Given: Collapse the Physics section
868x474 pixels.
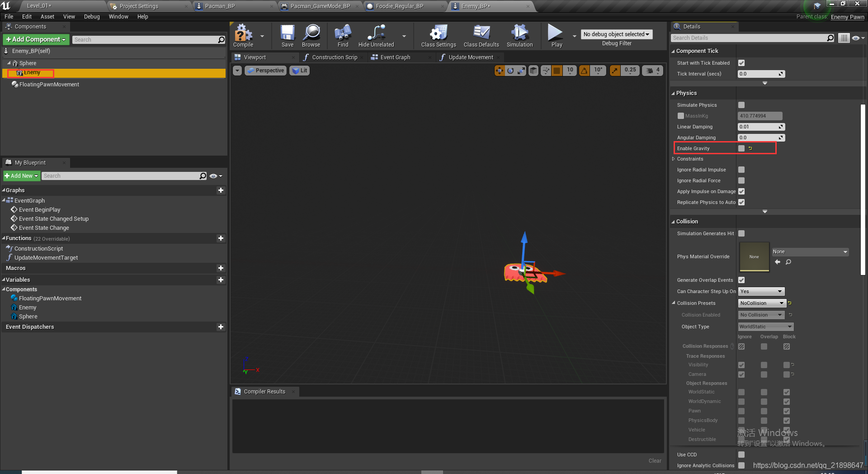Looking at the screenshot, I should click(673, 93).
